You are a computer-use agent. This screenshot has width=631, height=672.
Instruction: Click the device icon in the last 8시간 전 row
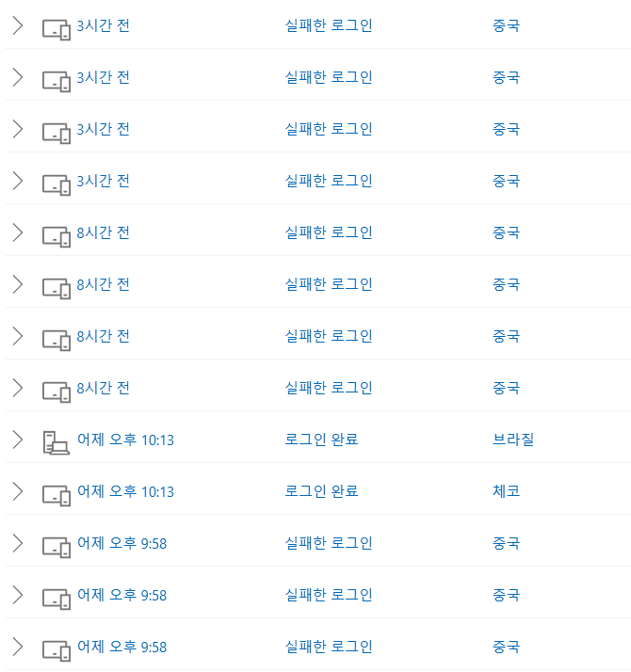click(x=57, y=389)
